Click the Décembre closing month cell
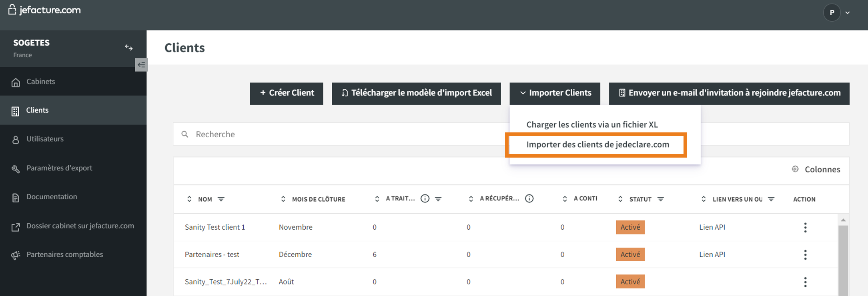 click(x=295, y=254)
